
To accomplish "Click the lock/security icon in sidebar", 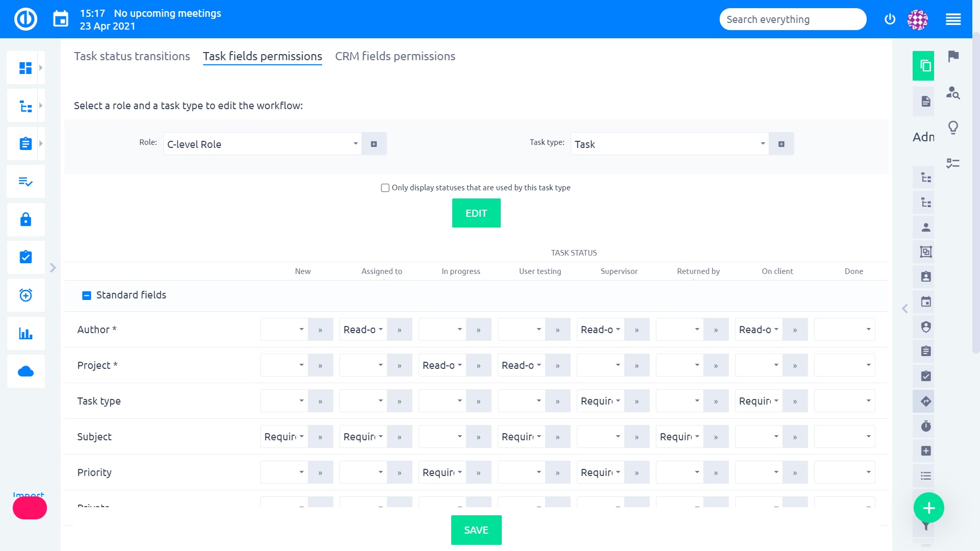I will (x=26, y=219).
